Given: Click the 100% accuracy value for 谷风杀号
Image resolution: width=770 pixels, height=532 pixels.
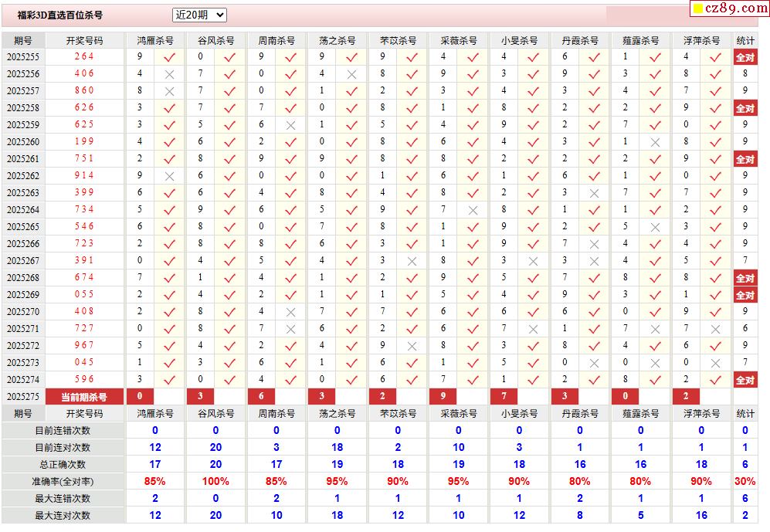Looking at the screenshot, I should 215,481.
